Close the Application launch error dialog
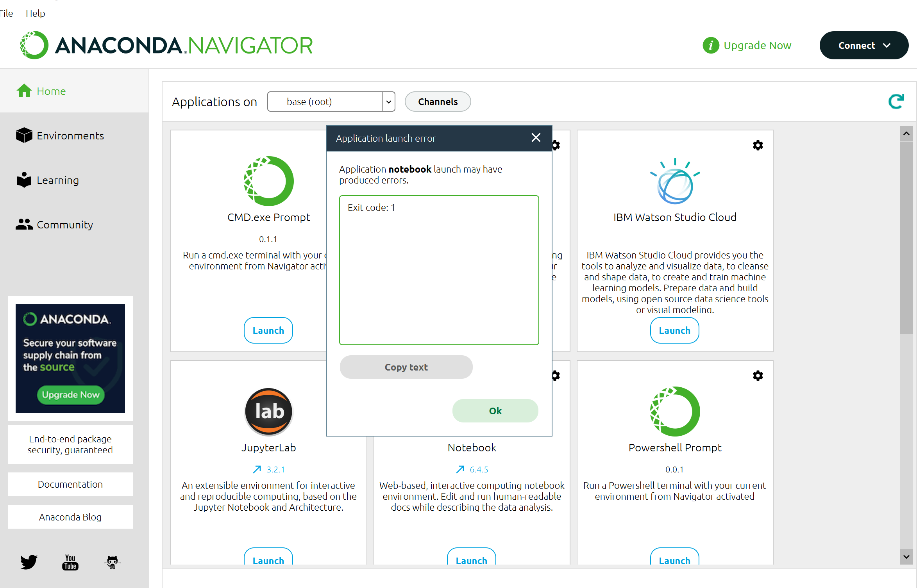The width and height of the screenshot is (917, 588). tap(536, 137)
